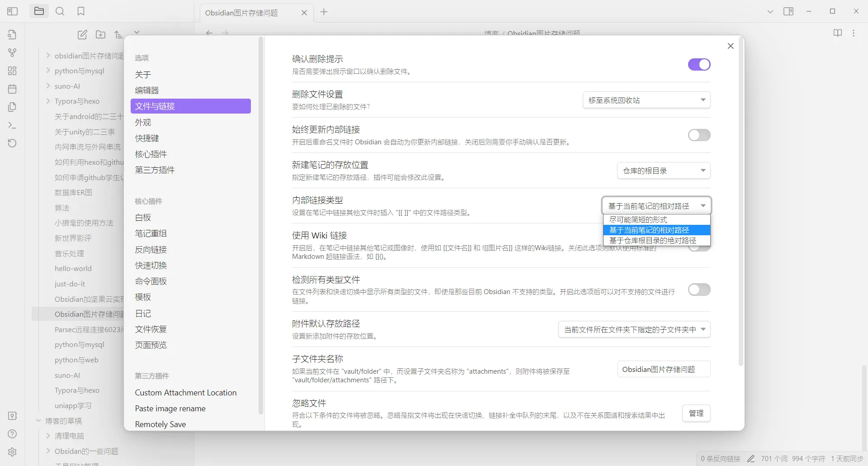Open the search magnifier icon
The width and height of the screenshot is (868, 466).
(60, 11)
